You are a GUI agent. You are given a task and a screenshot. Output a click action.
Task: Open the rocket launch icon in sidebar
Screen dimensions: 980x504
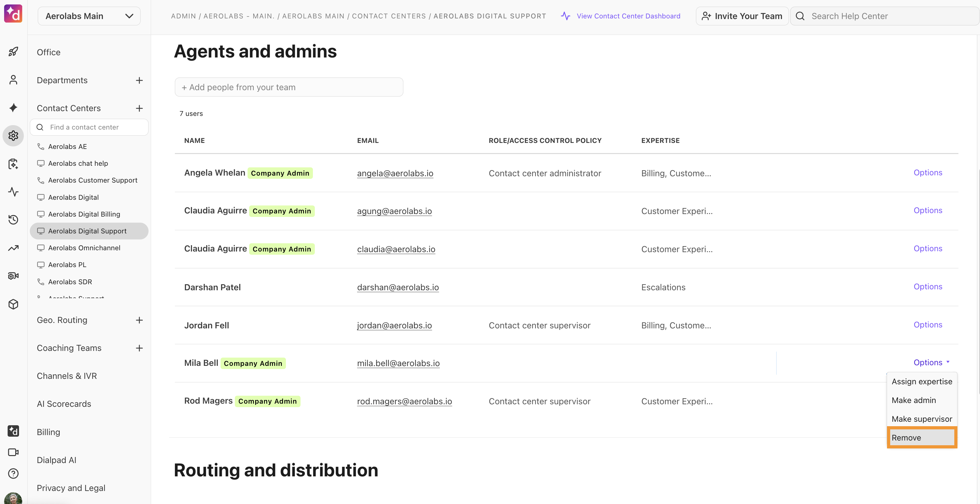[x=13, y=51]
